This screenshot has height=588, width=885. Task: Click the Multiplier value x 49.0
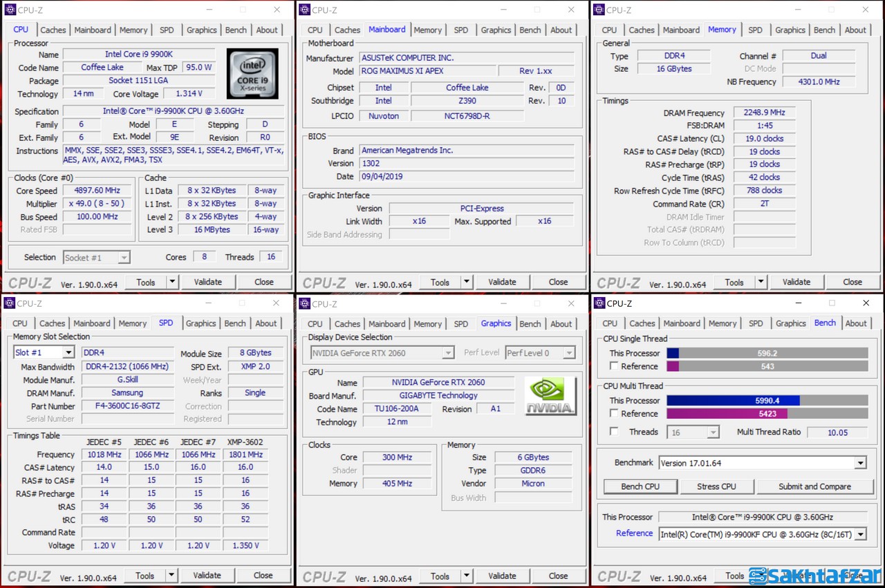96,204
